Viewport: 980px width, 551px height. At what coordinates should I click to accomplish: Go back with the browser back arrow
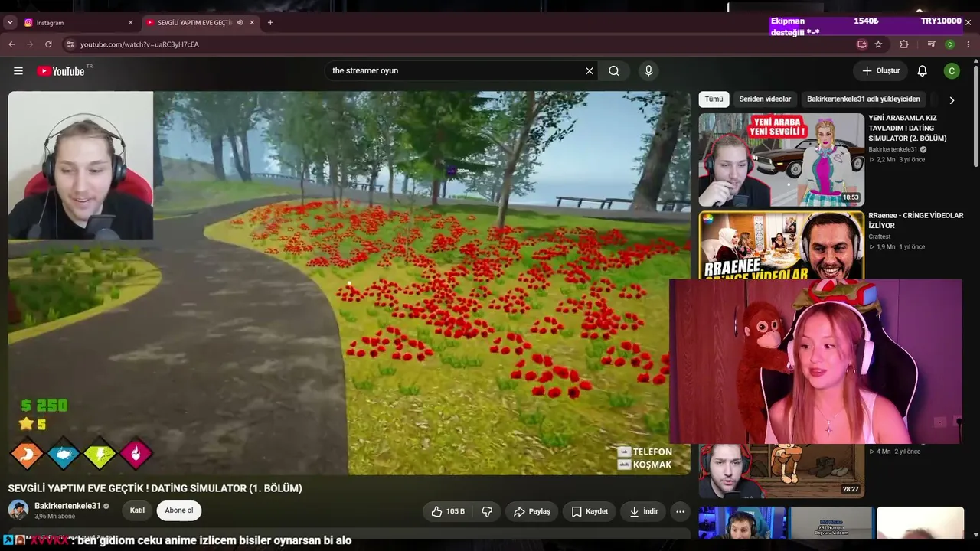(11, 44)
